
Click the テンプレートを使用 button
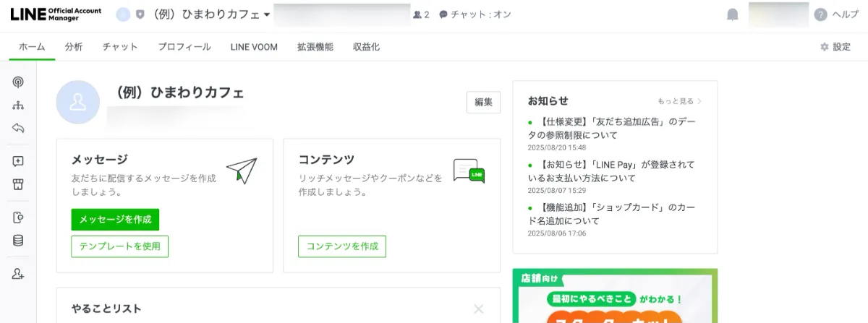[x=119, y=246]
